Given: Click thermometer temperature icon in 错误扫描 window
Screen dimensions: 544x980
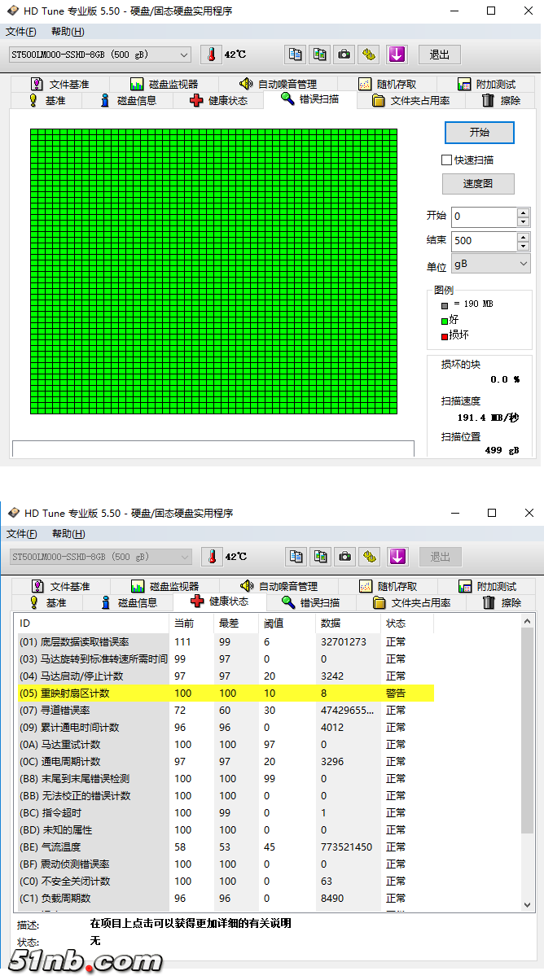Looking at the screenshot, I should (211, 55).
